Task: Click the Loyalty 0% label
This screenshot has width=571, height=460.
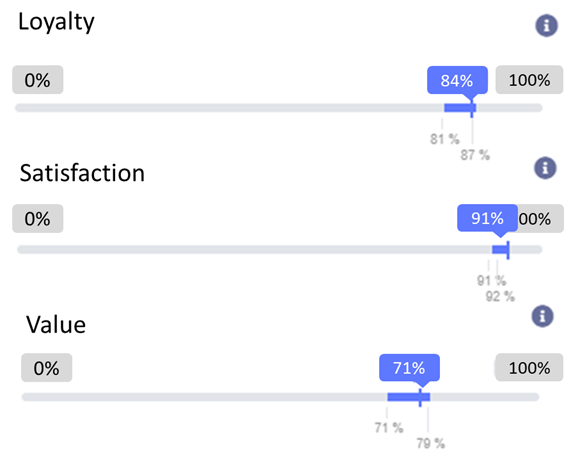Action: pyautogui.click(x=38, y=80)
